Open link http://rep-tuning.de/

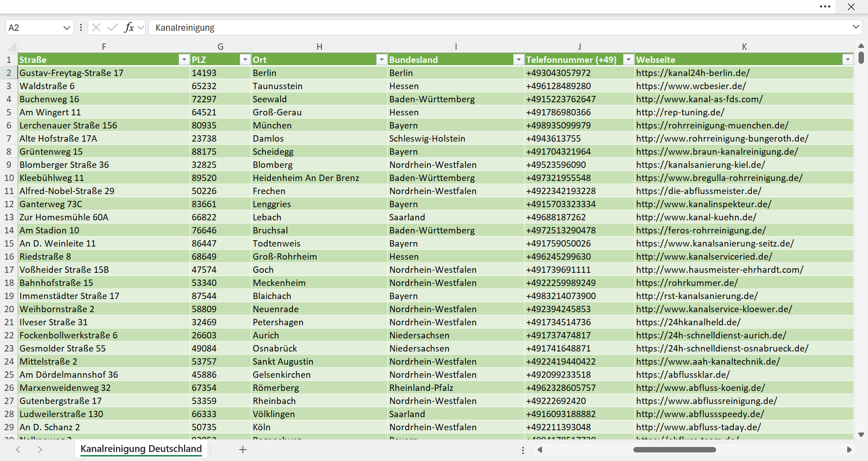(680, 112)
